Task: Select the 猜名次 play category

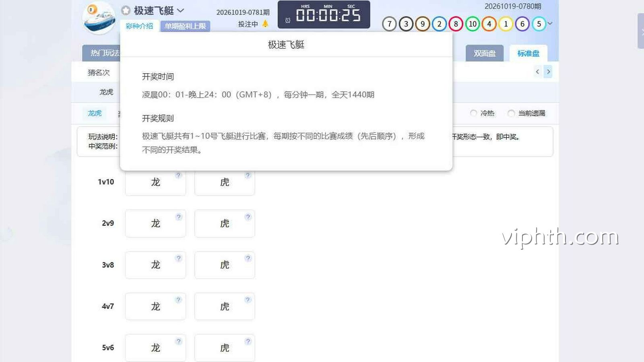Action: pos(99,72)
